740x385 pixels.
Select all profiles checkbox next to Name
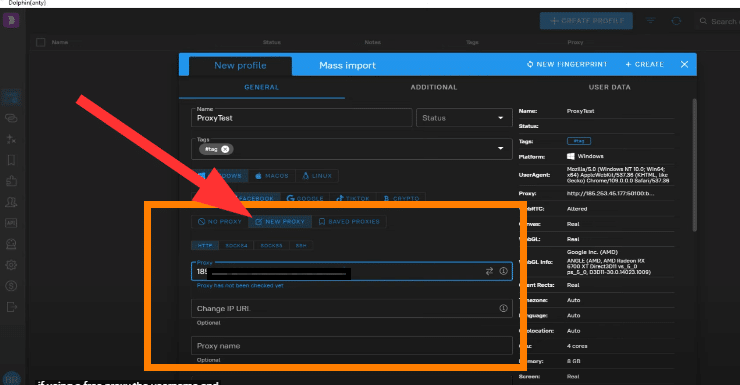tap(41, 42)
